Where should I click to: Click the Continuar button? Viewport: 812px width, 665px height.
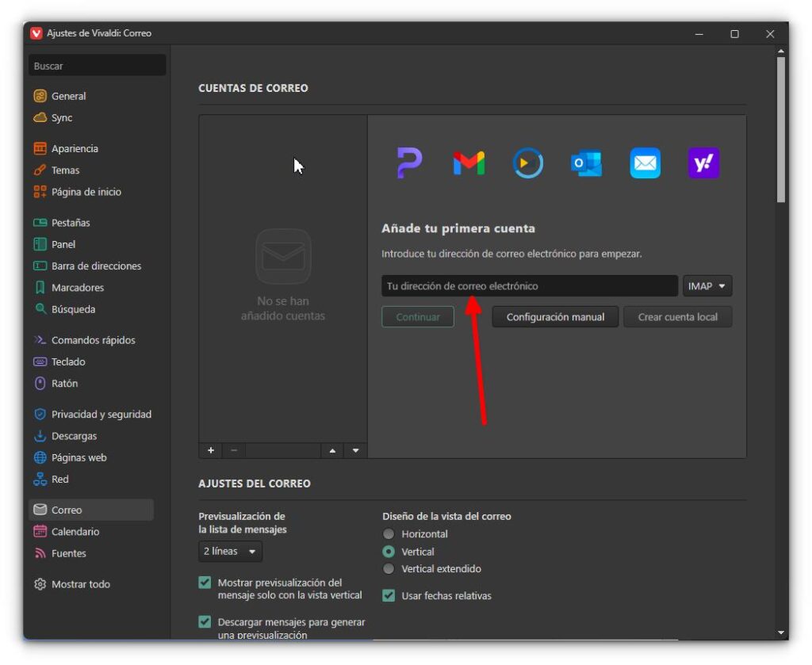point(417,317)
